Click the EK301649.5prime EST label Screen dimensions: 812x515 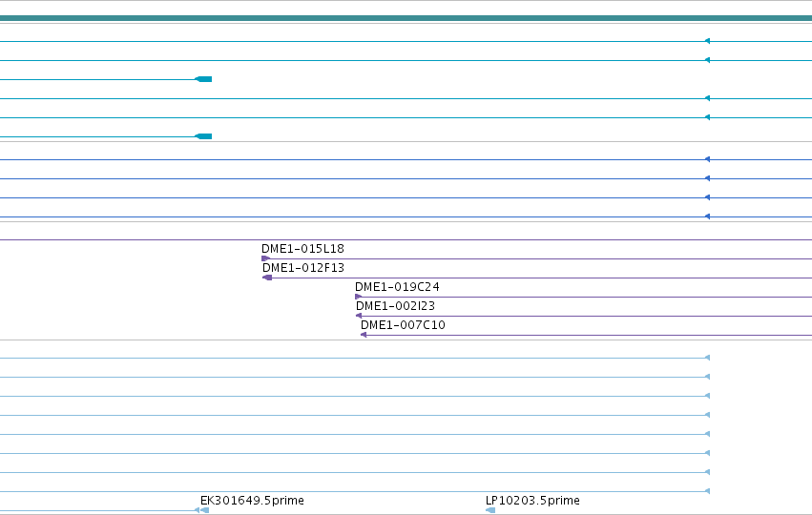pyautogui.click(x=252, y=501)
